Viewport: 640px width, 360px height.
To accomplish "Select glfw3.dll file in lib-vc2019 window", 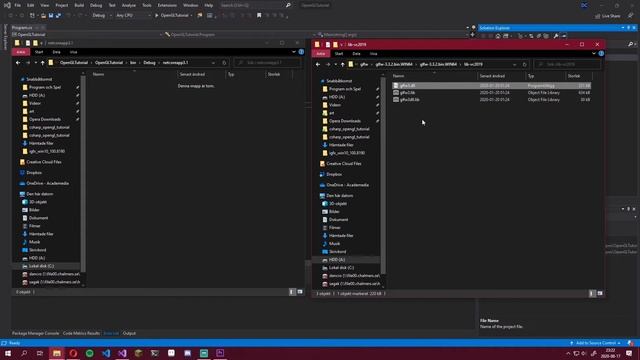I will tap(491, 86).
